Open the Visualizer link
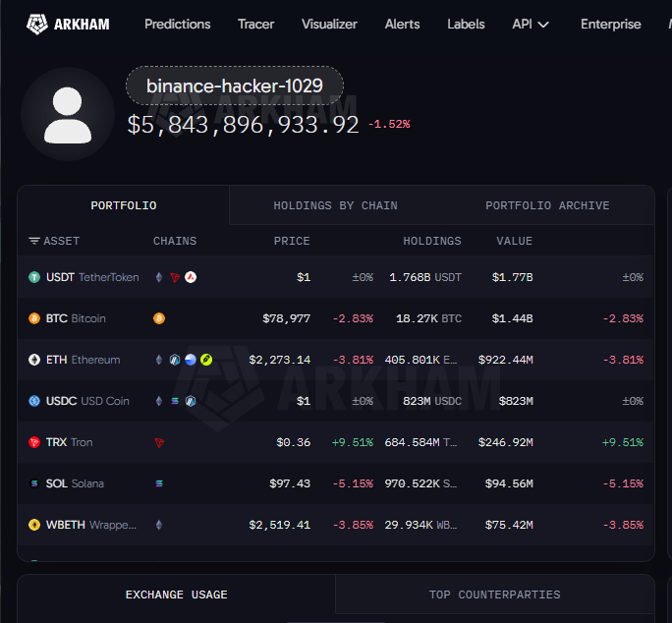This screenshot has width=672, height=623. (329, 24)
